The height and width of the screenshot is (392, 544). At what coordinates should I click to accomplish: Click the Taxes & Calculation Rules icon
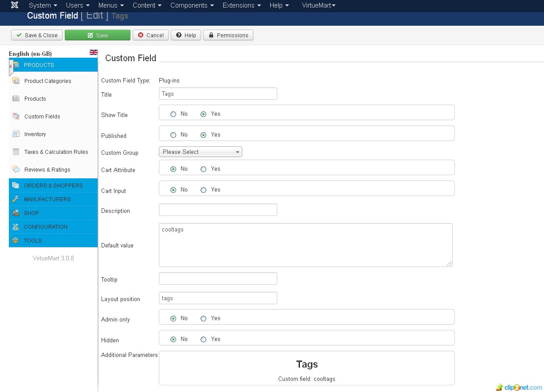[x=16, y=152]
